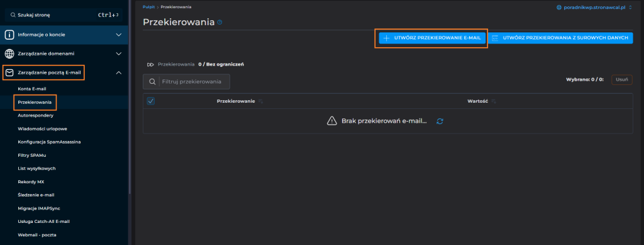Open Wiadomości urlopowe menu item

click(42, 128)
